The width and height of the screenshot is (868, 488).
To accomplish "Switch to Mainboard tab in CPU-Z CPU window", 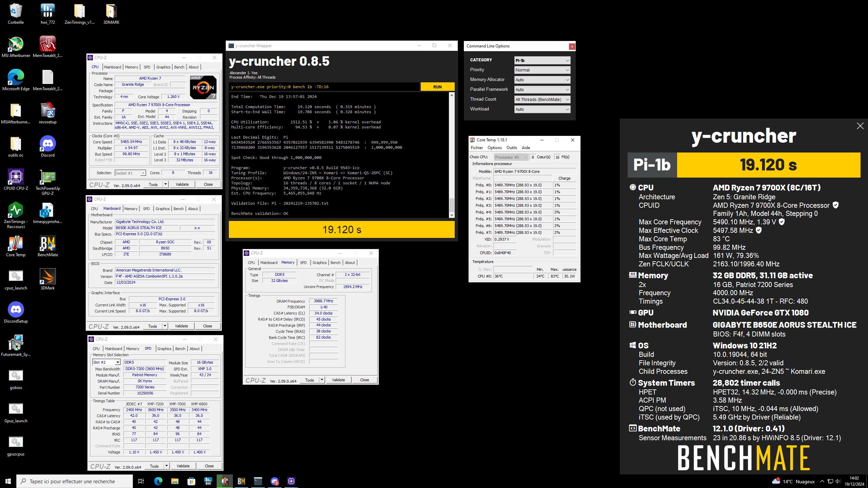I will pyautogui.click(x=113, y=67).
